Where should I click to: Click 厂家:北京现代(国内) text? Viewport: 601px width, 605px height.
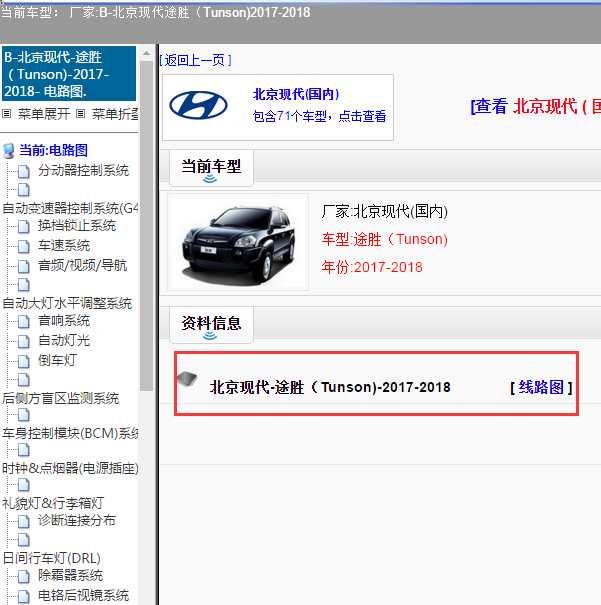point(384,211)
